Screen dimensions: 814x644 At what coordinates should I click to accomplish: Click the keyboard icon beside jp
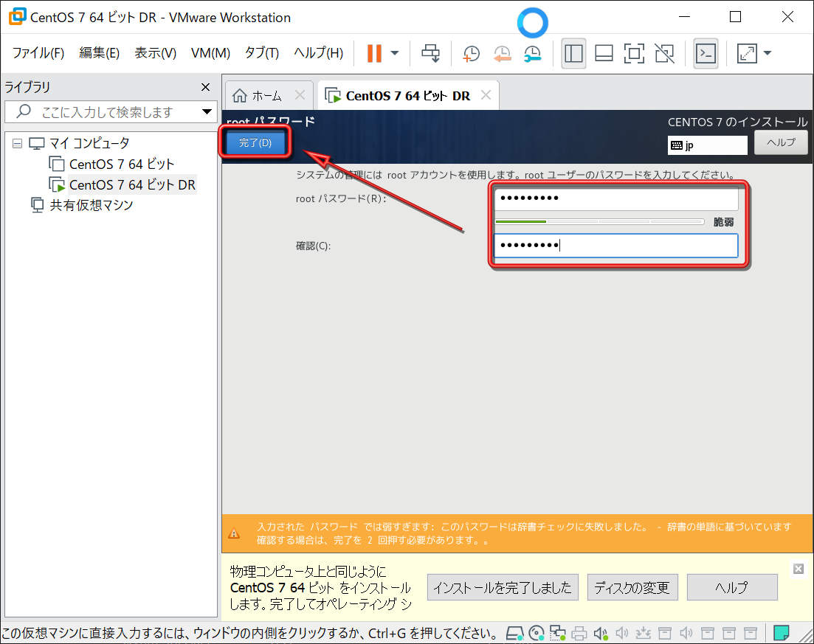point(677,145)
